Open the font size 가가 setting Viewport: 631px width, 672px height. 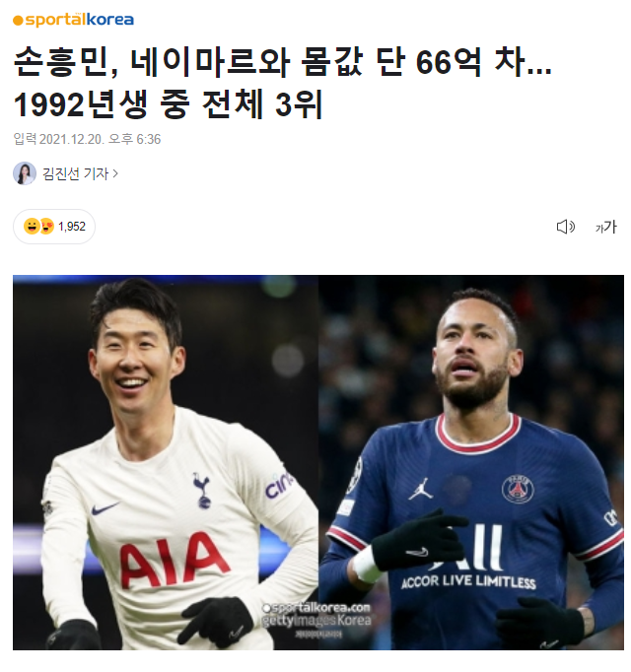pyautogui.click(x=606, y=227)
